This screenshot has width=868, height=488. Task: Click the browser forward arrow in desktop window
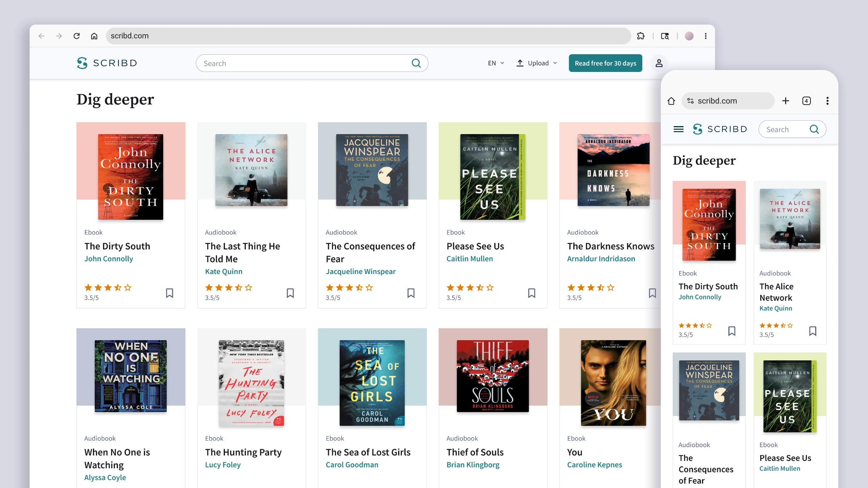click(x=59, y=36)
